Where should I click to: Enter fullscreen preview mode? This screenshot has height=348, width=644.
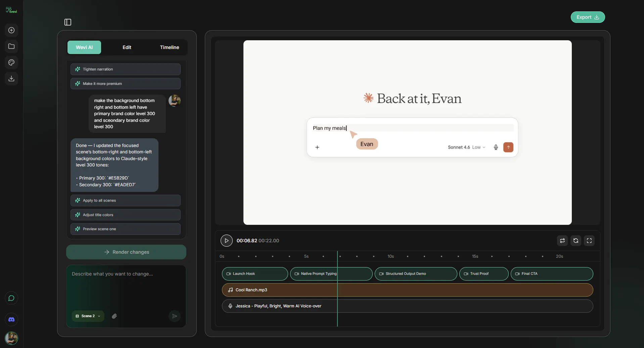point(589,241)
